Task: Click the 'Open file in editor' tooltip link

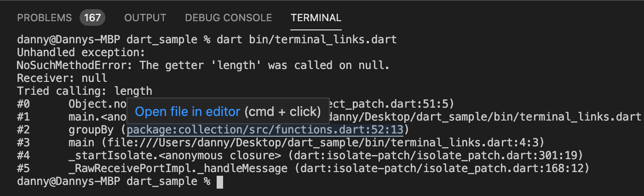Action: pyautogui.click(x=188, y=111)
